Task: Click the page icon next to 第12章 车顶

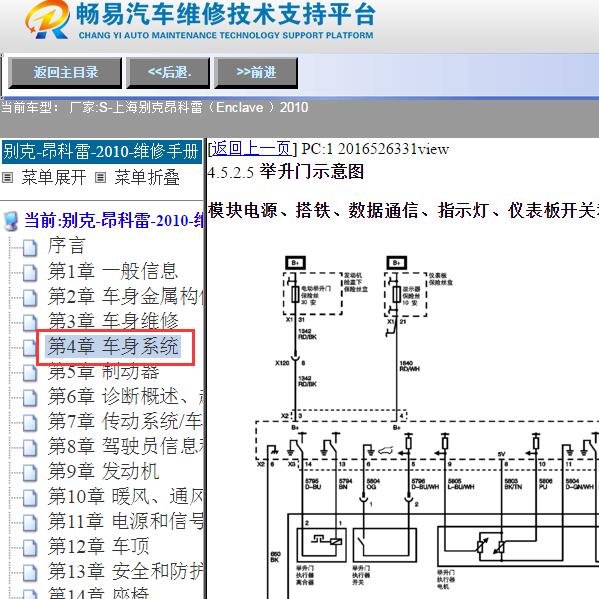Action: point(30,548)
